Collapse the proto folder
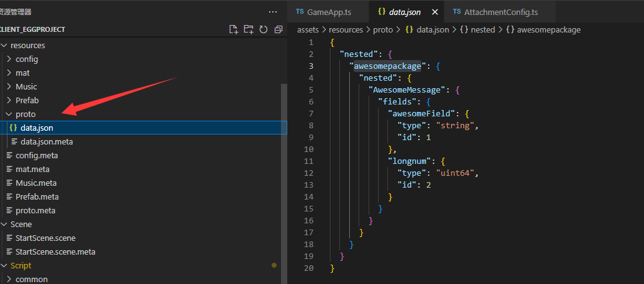 [25, 114]
